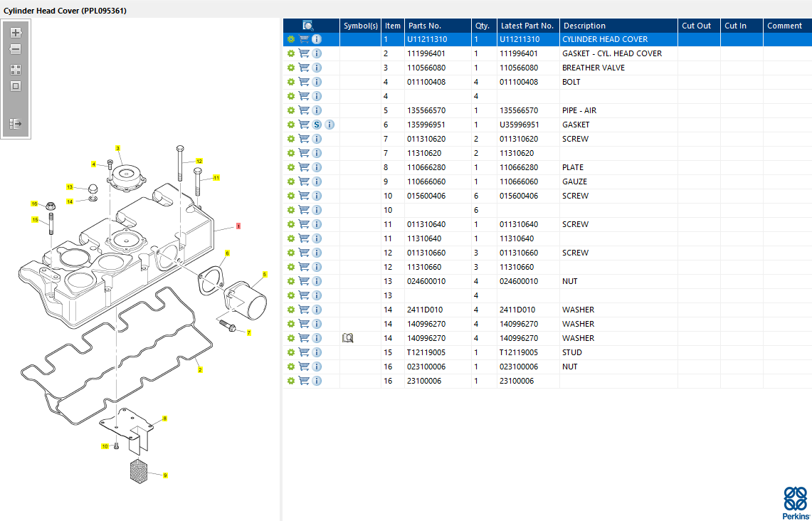Click the search icon in table header

[x=308, y=26]
